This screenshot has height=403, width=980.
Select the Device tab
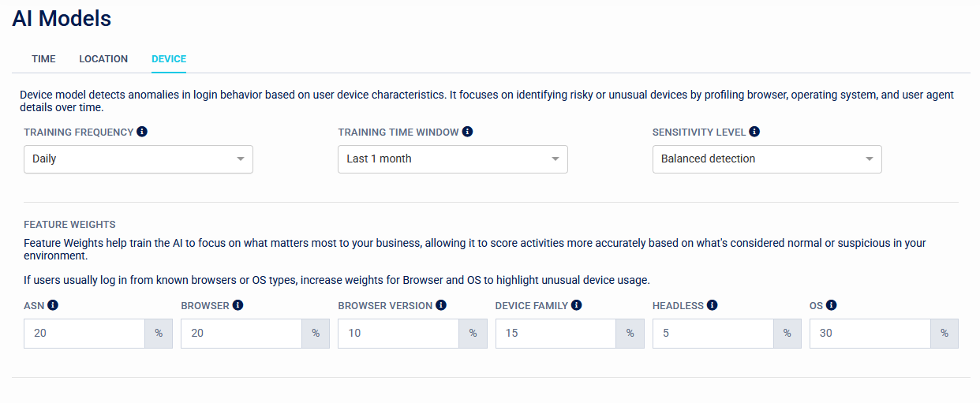[169, 59]
